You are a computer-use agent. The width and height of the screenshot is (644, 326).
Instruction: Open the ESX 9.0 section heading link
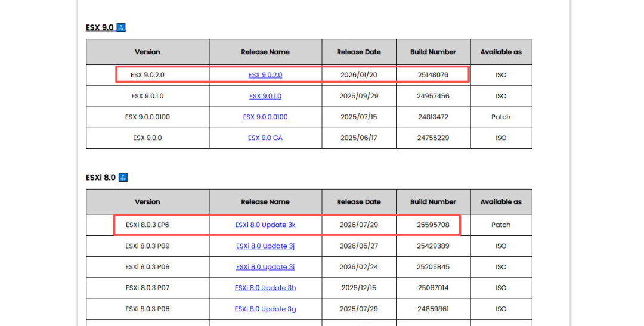pos(100,27)
